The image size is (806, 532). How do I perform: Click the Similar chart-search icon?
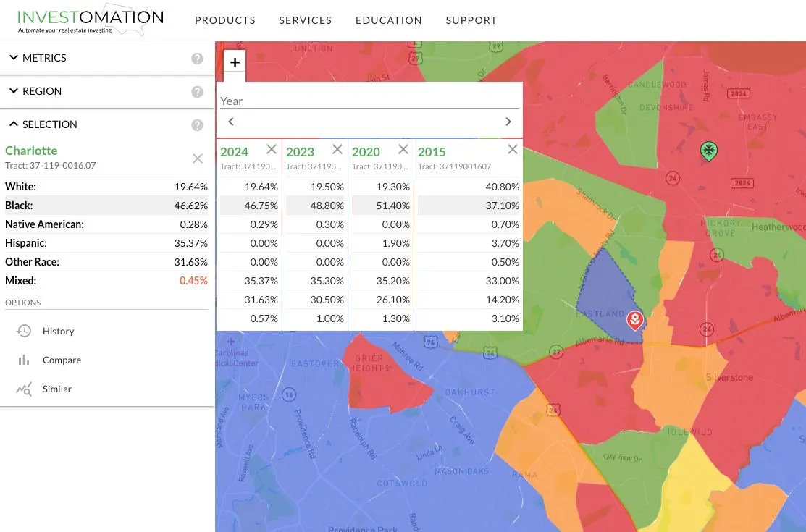(x=24, y=389)
